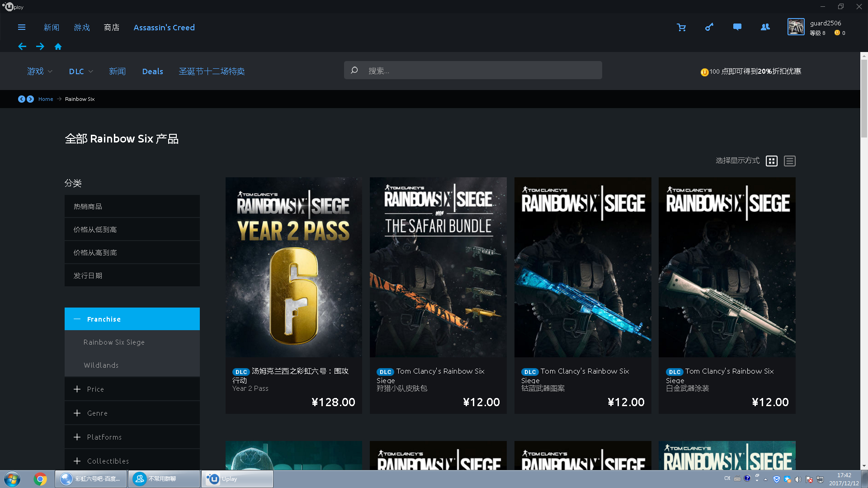Image resolution: width=868 pixels, height=488 pixels.
Task: Expand the Platforms filter
Action: (x=132, y=437)
